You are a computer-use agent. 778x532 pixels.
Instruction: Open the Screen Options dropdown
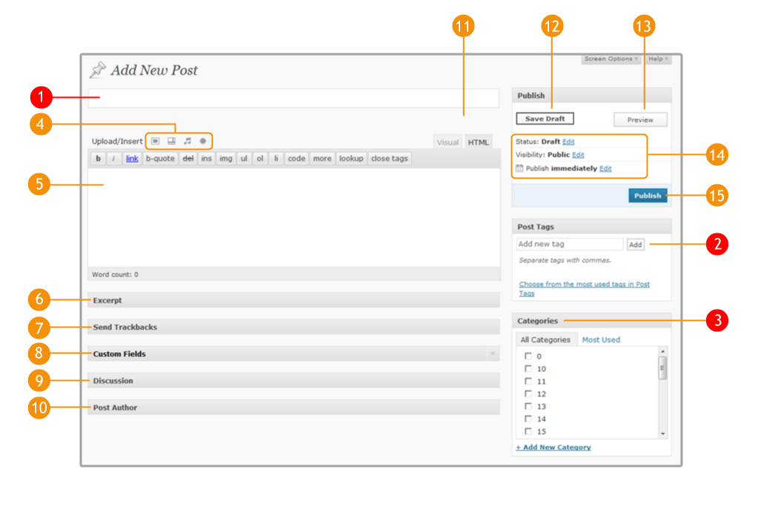(611, 59)
